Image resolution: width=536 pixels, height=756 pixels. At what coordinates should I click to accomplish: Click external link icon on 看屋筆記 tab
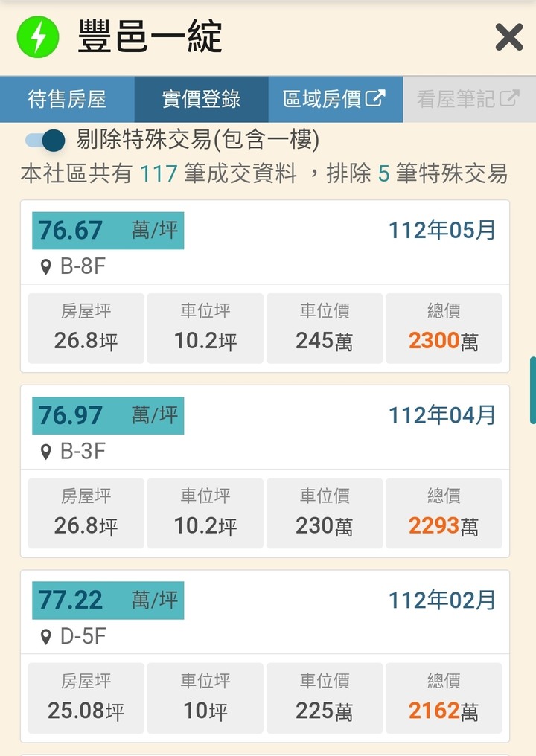(x=509, y=98)
